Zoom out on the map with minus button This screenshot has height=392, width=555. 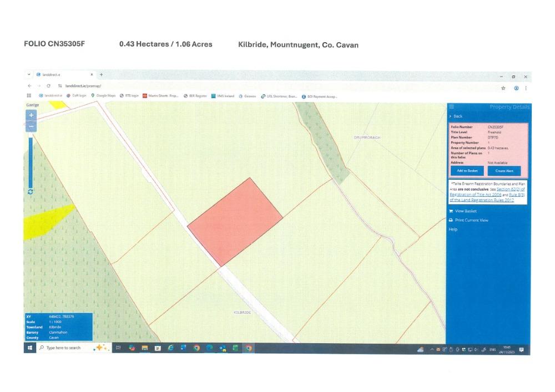(x=31, y=126)
